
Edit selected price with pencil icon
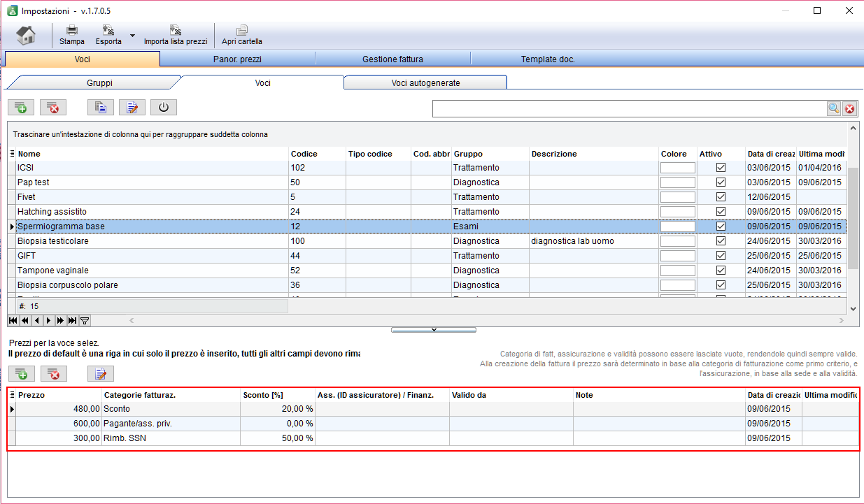101,373
